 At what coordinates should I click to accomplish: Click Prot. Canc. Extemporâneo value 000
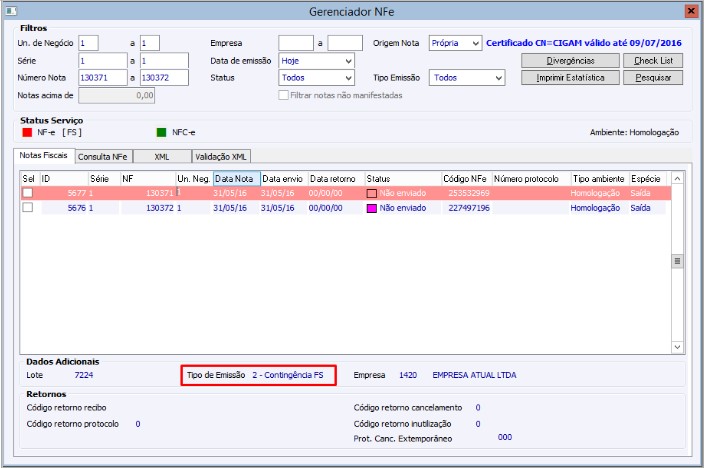[505, 437]
